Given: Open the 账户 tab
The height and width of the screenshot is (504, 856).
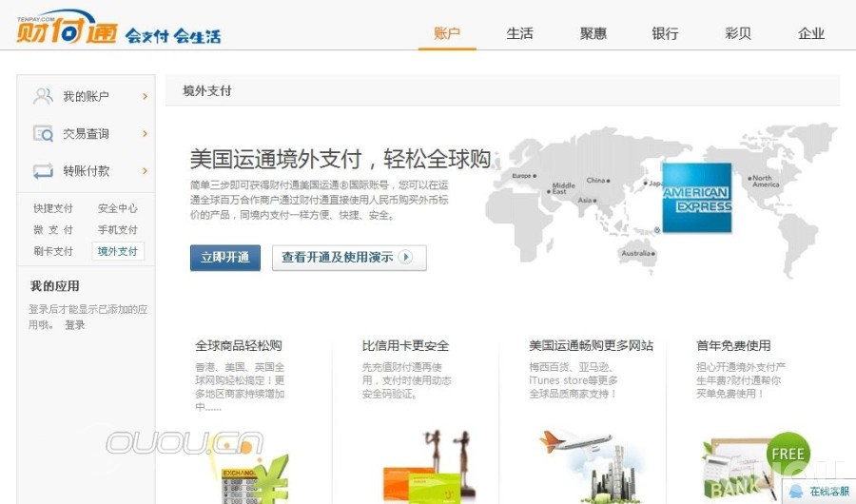Looking at the screenshot, I should coord(447,33).
